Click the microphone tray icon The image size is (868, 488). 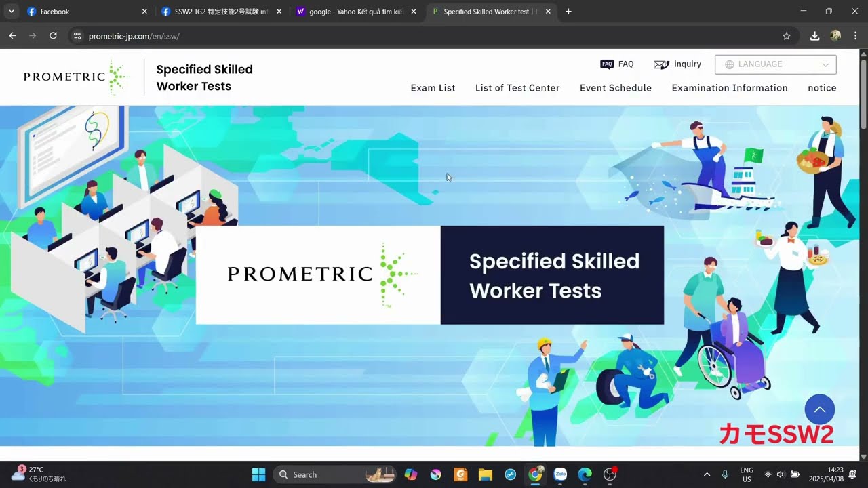coord(725,474)
